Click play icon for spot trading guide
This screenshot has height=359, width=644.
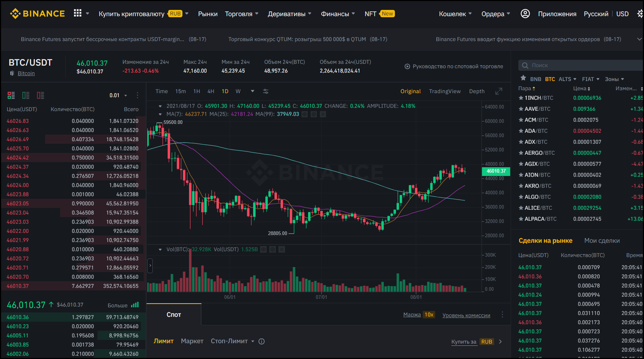407,66
